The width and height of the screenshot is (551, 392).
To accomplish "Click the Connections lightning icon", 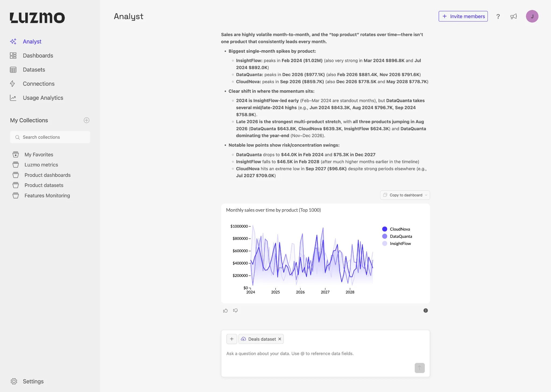I will click(x=12, y=84).
